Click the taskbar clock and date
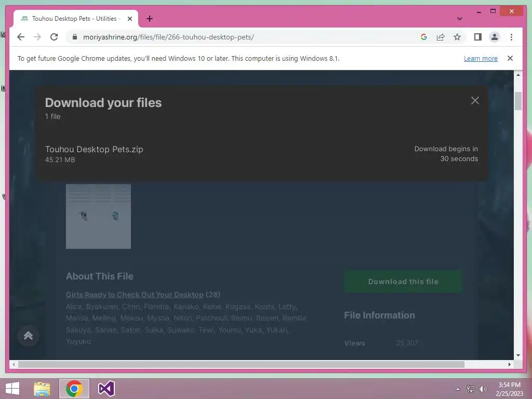Screen dimensions: 532x399 click(x=509, y=389)
